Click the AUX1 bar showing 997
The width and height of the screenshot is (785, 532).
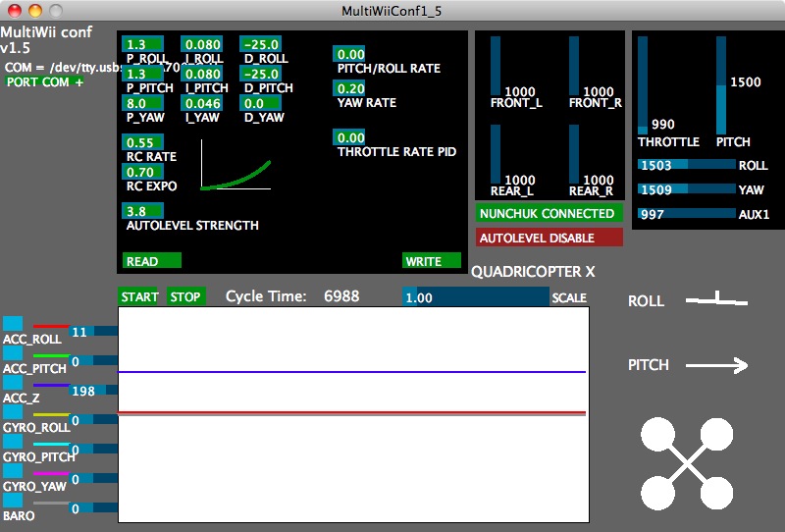(x=687, y=213)
